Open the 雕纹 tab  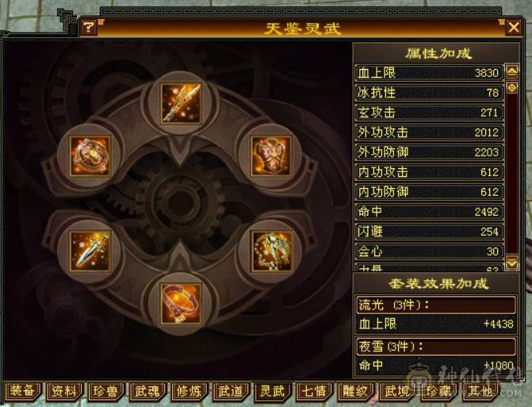coord(355,391)
